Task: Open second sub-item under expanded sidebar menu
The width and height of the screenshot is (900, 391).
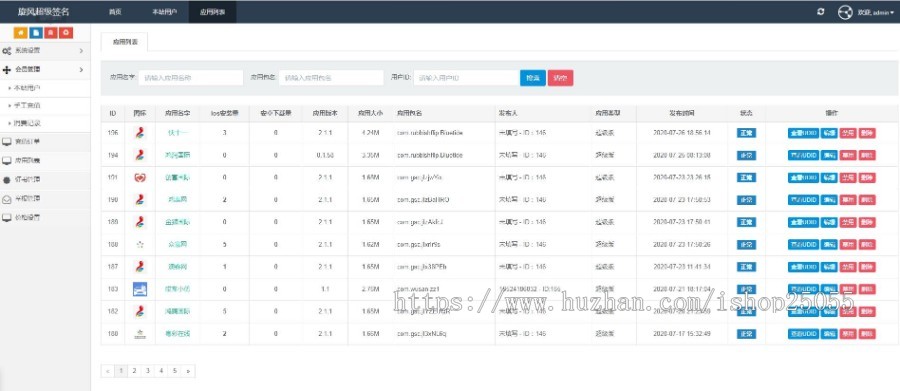Action: 27,106
